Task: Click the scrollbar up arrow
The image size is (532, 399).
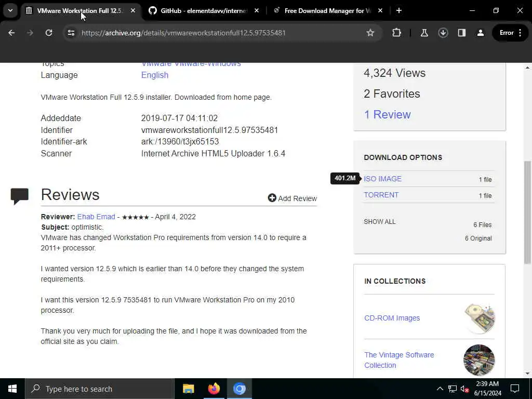Action: pyautogui.click(x=527, y=68)
